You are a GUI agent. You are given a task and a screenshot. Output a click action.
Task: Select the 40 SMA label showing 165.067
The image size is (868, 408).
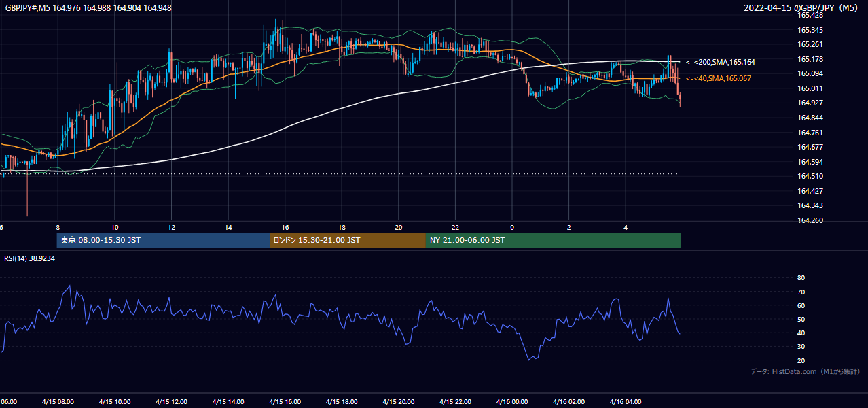(719, 79)
